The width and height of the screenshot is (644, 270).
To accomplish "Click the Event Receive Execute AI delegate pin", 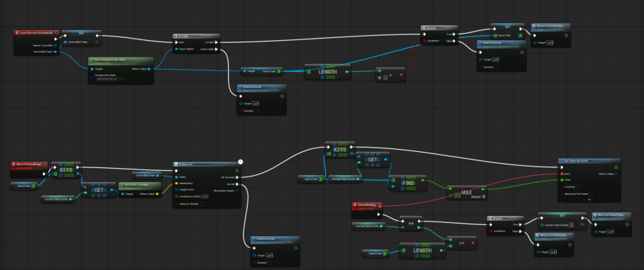I will [56, 32].
